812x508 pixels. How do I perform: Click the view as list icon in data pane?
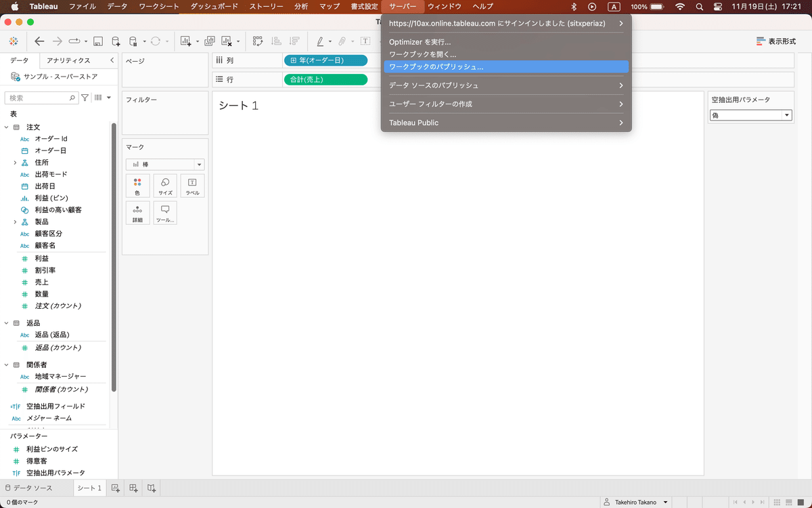pyautogui.click(x=98, y=98)
